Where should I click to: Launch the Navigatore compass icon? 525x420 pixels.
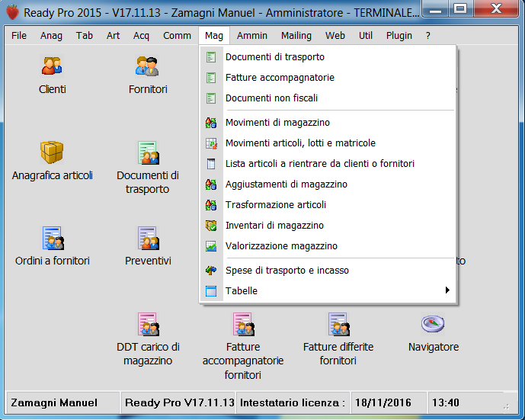[x=433, y=324]
